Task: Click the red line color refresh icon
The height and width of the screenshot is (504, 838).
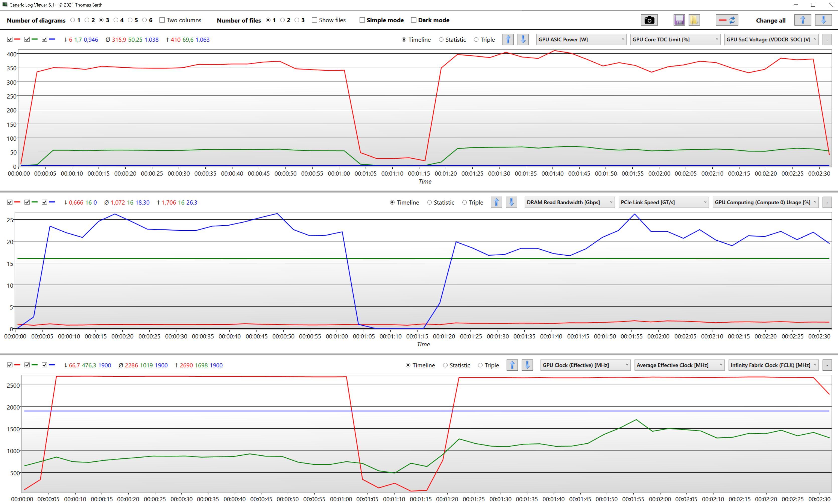Action: (727, 20)
